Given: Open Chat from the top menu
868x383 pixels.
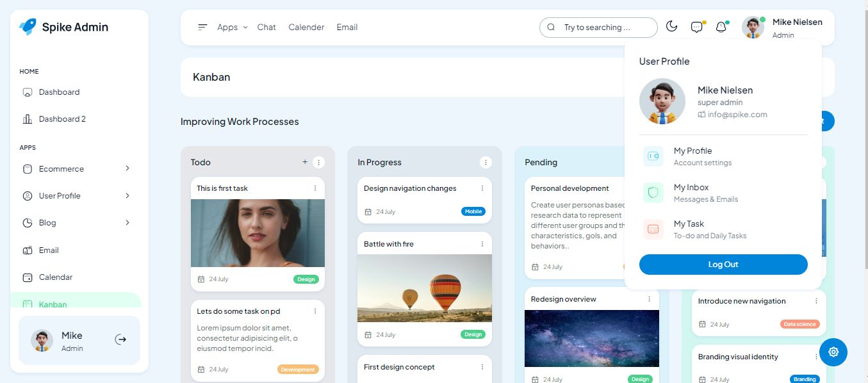Looking at the screenshot, I should [x=266, y=27].
